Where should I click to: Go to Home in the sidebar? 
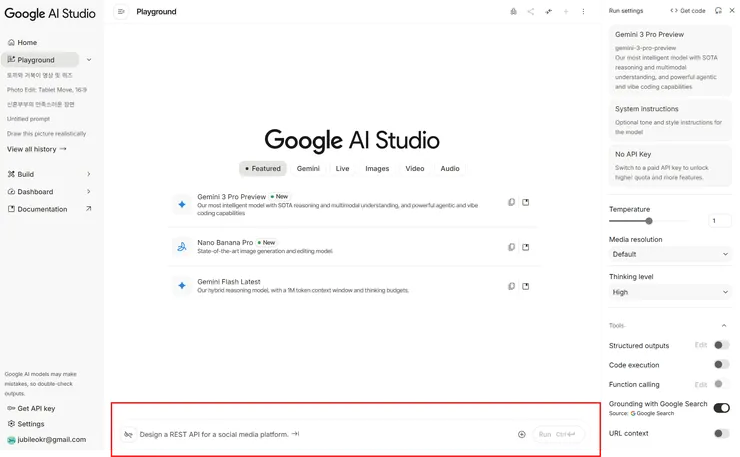tap(27, 42)
